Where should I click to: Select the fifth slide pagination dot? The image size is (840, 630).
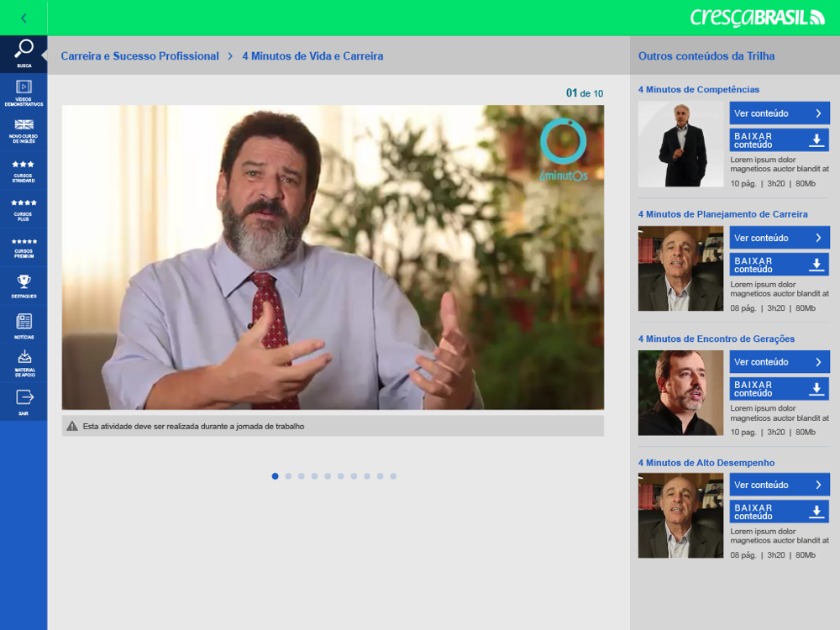[x=328, y=476]
